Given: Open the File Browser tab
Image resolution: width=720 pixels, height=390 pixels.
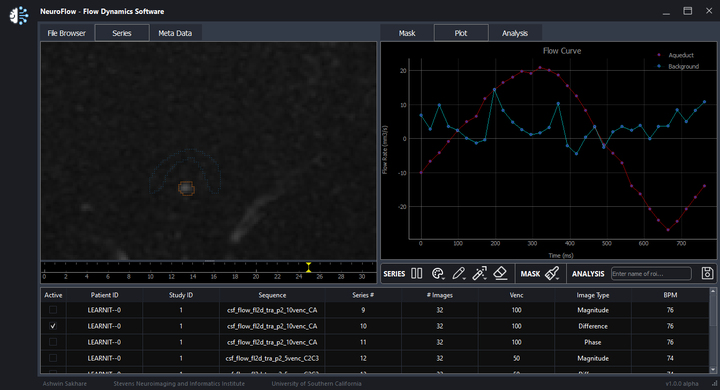Looking at the screenshot, I should (67, 33).
